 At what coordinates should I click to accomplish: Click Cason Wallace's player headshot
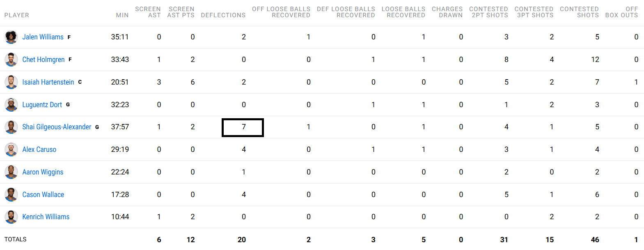(11, 195)
